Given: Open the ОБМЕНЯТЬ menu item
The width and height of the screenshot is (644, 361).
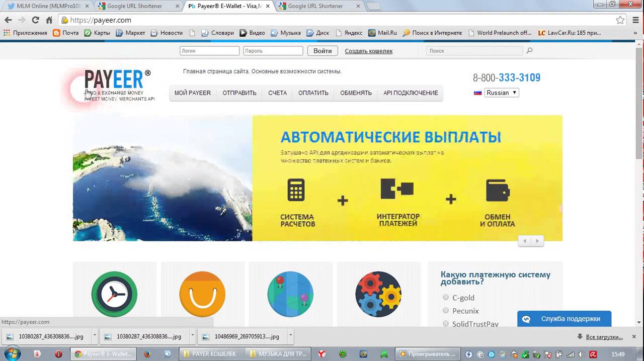Looking at the screenshot, I should pyautogui.click(x=356, y=93).
